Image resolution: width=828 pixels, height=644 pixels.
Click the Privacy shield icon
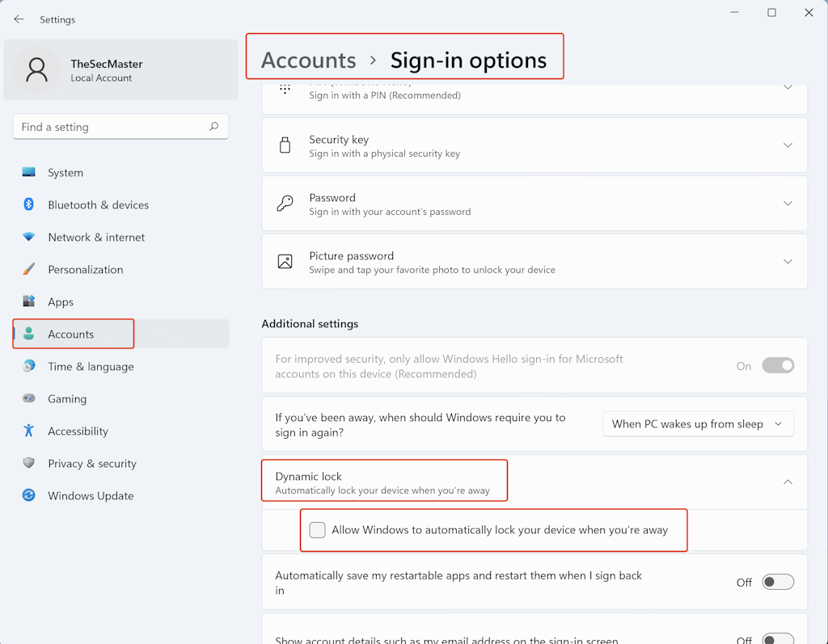click(28, 463)
